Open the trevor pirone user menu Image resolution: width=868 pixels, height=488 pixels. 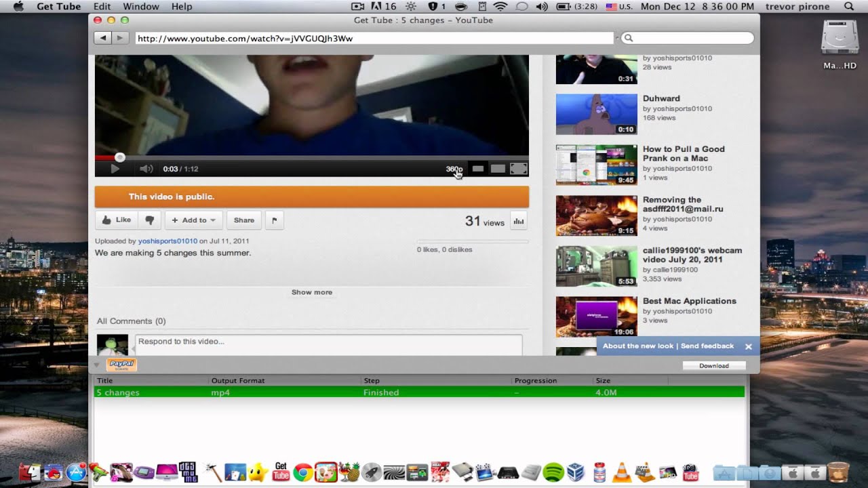[x=797, y=7]
